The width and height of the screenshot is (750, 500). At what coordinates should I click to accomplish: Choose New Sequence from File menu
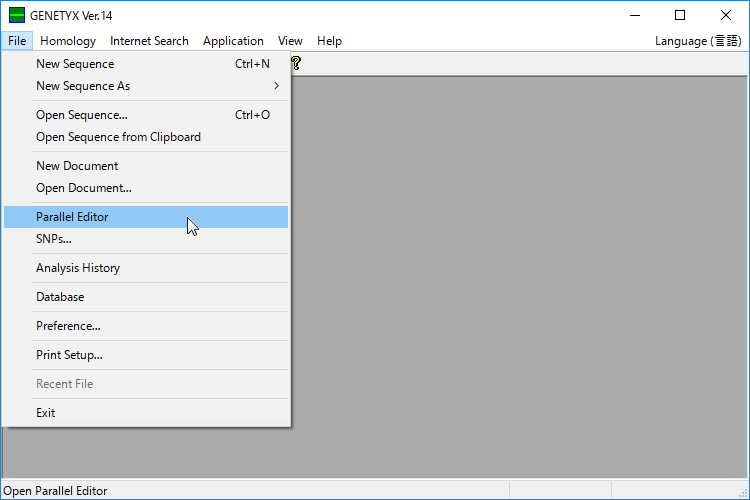(146, 64)
